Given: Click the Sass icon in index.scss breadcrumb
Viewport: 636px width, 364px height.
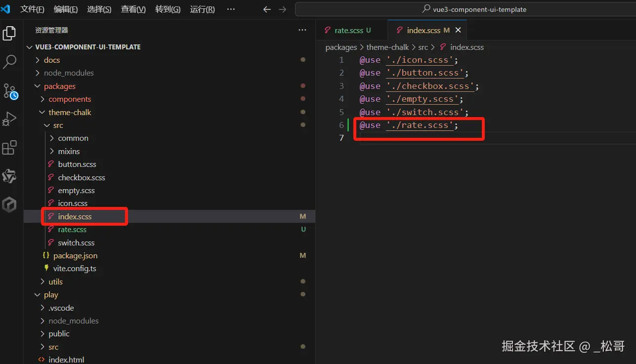Looking at the screenshot, I should pos(443,47).
